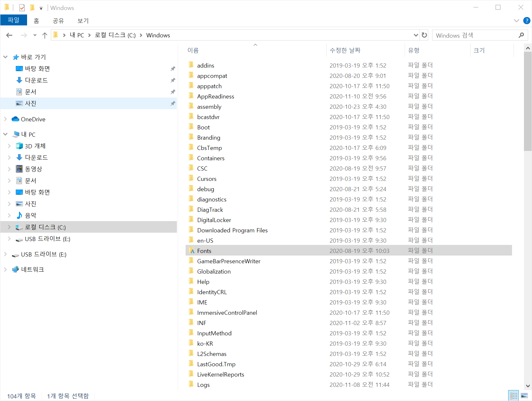This screenshot has width=532, height=401.
Task: Expand the 3D 개체 tree node
Action: coord(9,146)
